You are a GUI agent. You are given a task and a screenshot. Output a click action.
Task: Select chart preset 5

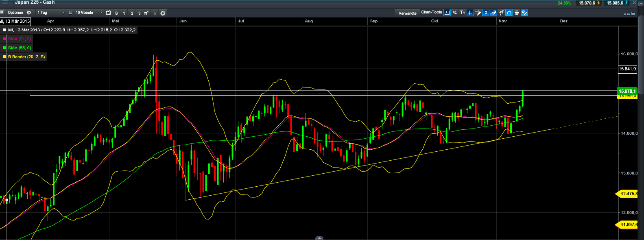(x=155, y=13)
